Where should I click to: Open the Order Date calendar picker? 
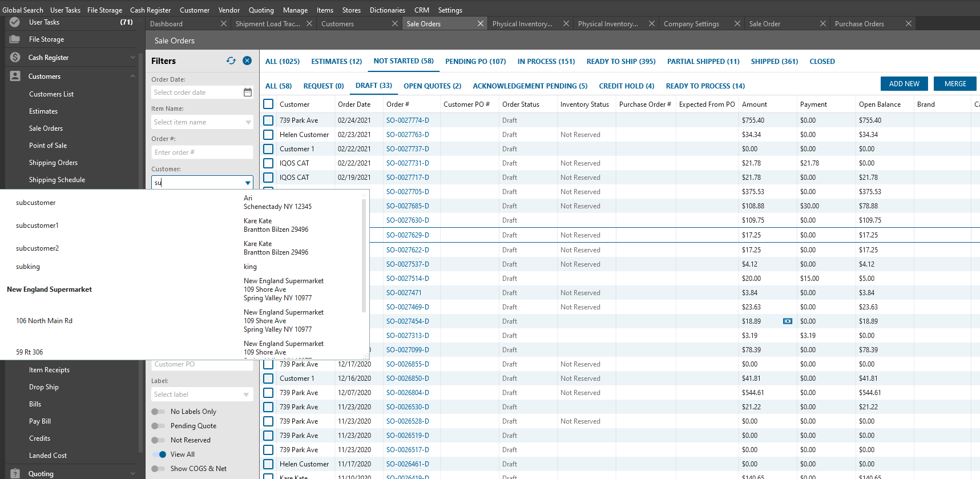coord(248,92)
